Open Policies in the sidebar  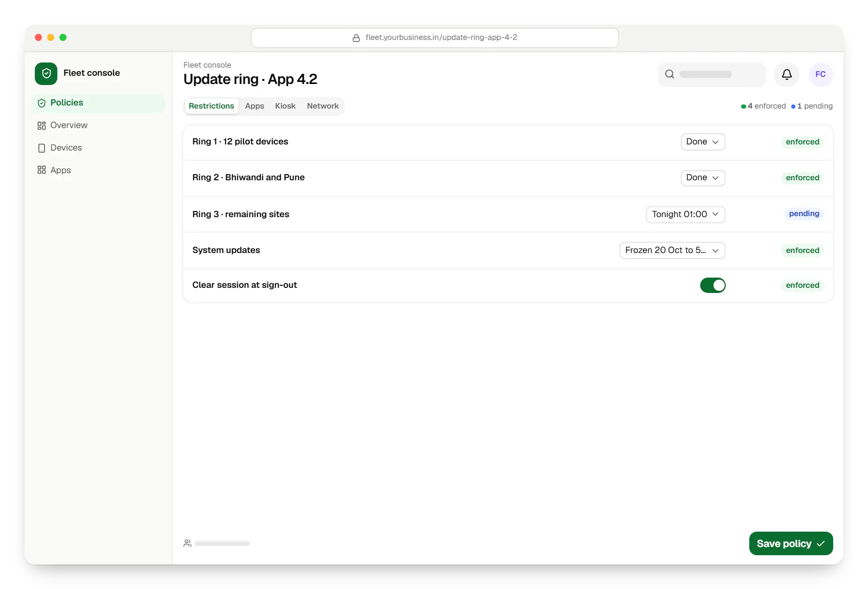click(x=98, y=103)
